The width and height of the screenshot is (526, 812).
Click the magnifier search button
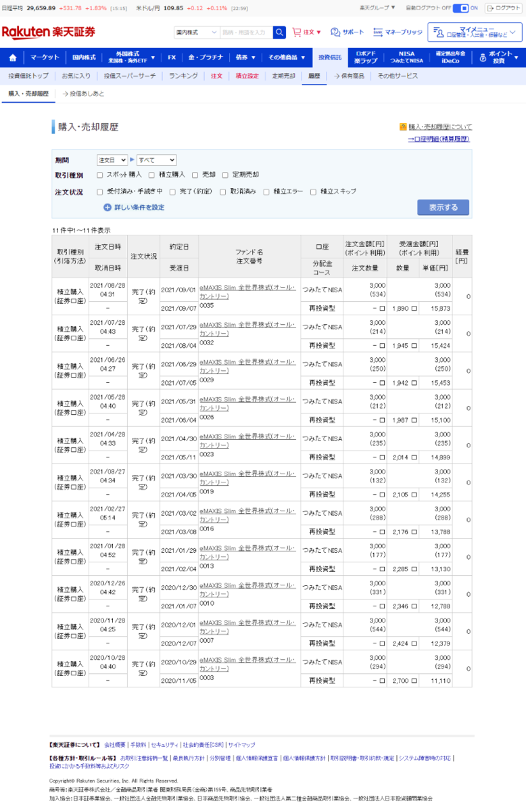coord(279,32)
